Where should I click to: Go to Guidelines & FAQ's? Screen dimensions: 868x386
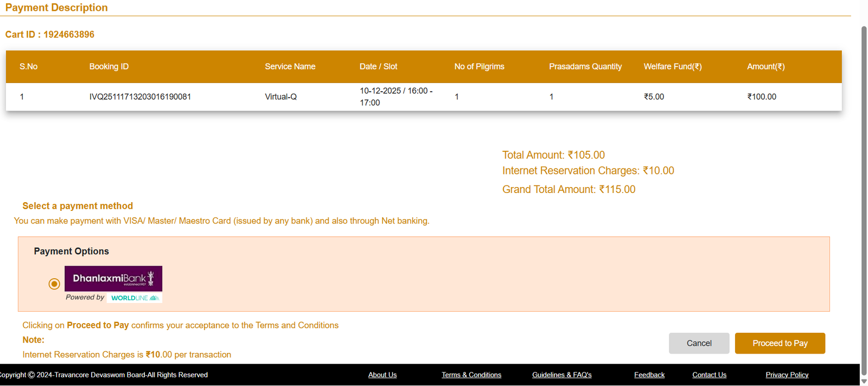[561, 375]
